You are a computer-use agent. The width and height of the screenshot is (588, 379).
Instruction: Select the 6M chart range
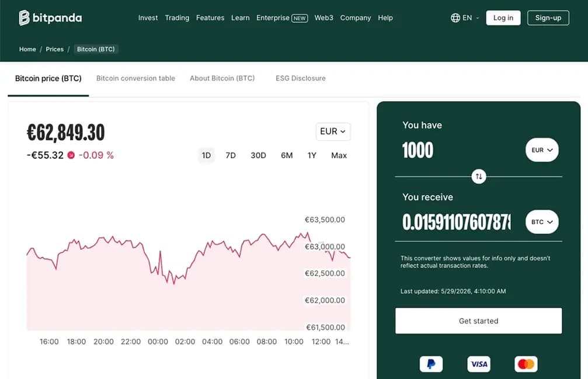tap(287, 155)
